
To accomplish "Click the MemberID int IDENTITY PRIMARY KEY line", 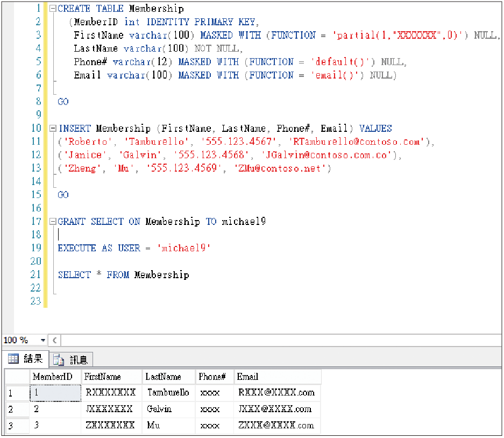I will point(165,22).
